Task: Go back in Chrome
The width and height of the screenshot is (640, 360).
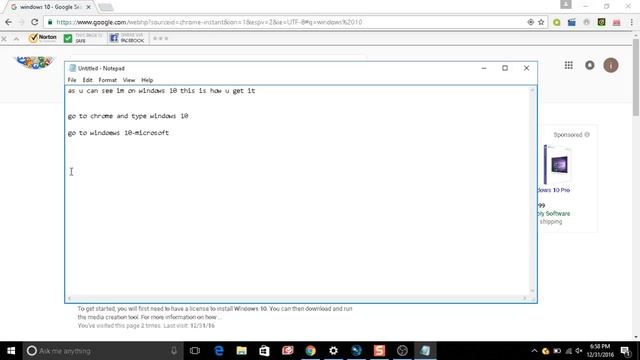Action: [x=9, y=22]
